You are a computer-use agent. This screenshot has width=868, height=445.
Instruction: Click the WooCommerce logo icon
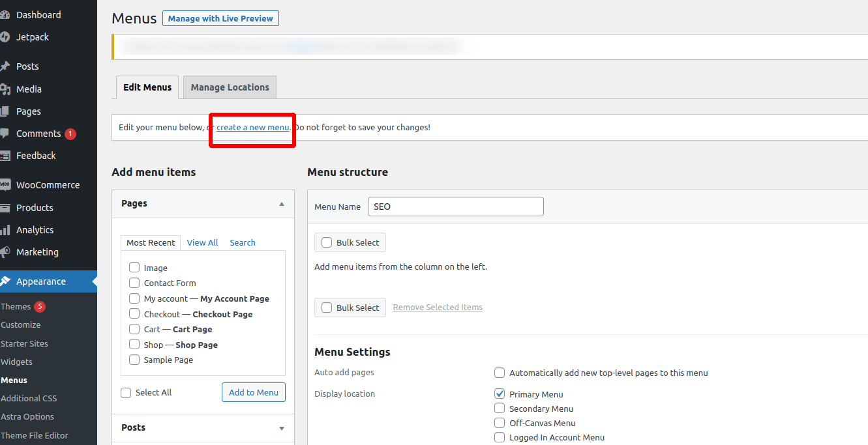(x=5, y=185)
